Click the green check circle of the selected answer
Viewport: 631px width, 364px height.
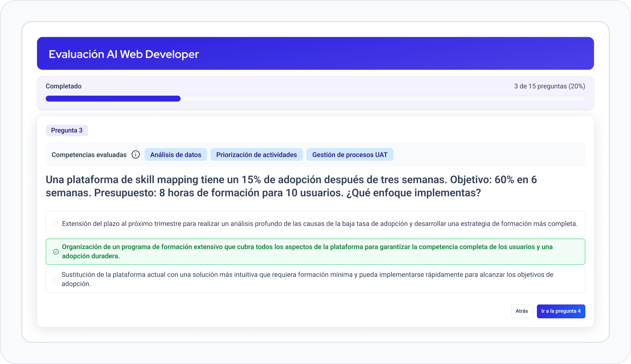tap(56, 252)
